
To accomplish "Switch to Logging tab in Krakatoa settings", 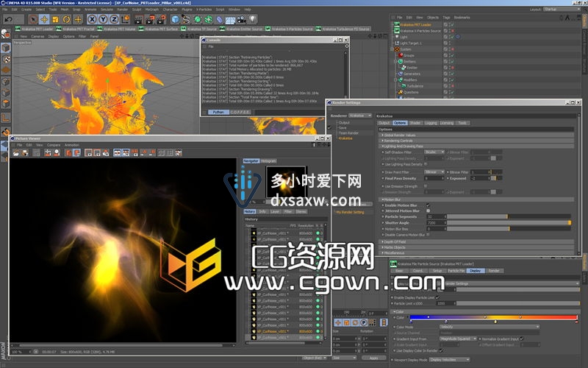I will [x=431, y=123].
